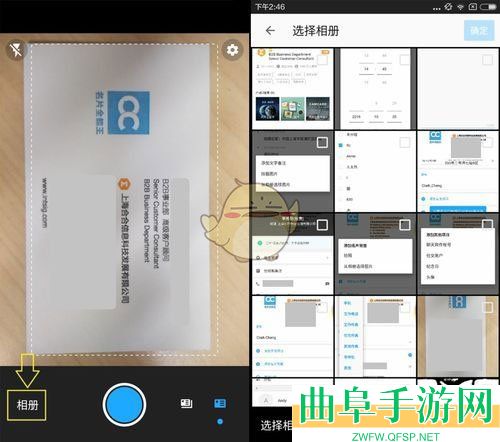Tap the 下午2:46 clock text
The width and height of the screenshot is (500, 442).
point(270,7)
